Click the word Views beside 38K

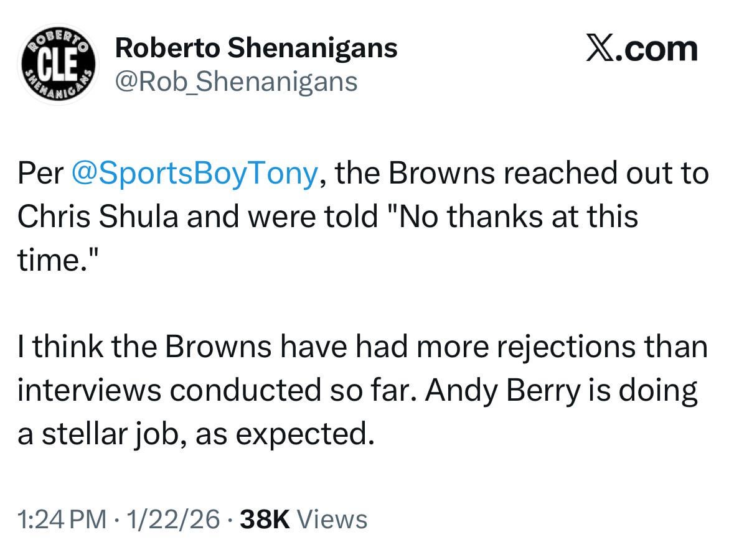click(332, 519)
